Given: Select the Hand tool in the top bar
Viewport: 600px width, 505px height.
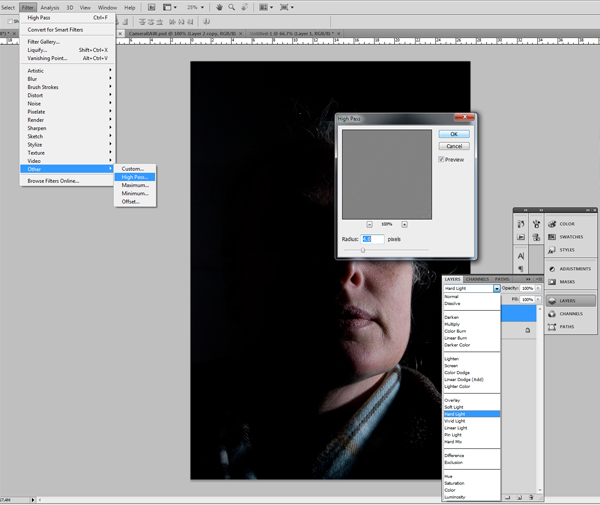Looking at the screenshot, I should click(x=219, y=7).
